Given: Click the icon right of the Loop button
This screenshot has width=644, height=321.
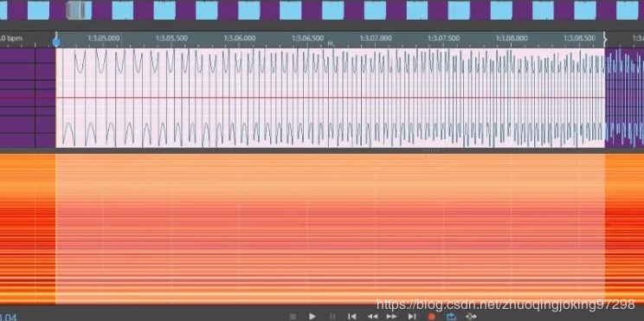Looking at the screenshot, I should pyautogui.click(x=471, y=316).
